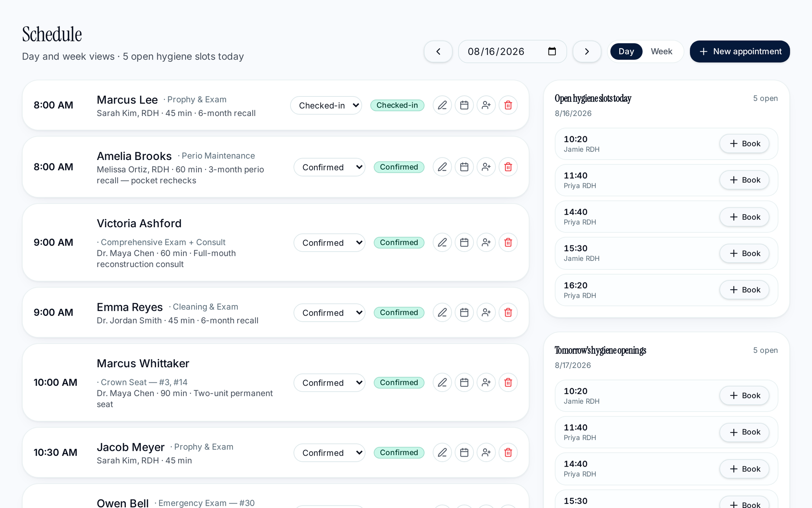Click the patient name Emma Reyes
Viewport: 812px width, 508px height.
[x=130, y=307]
